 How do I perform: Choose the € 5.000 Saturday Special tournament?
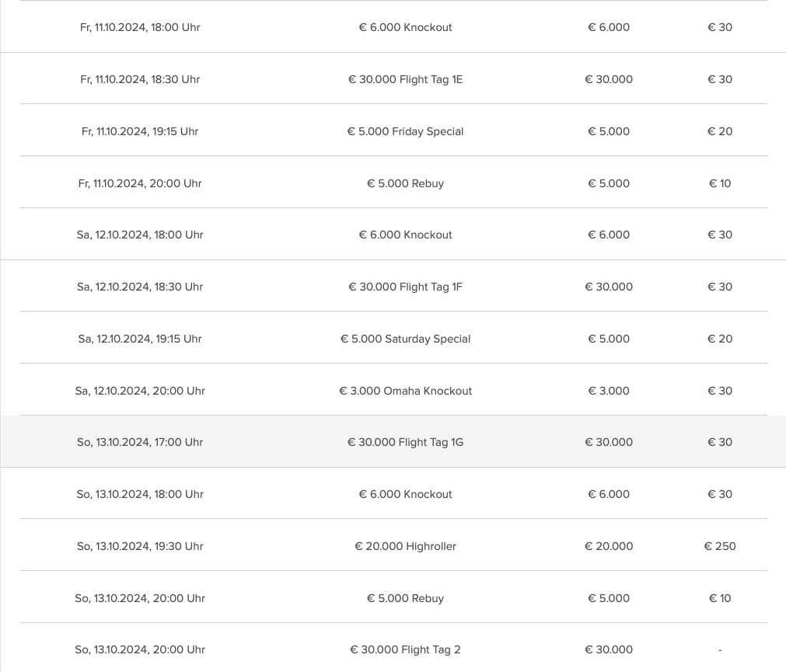pyautogui.click(x=405, y=339)
